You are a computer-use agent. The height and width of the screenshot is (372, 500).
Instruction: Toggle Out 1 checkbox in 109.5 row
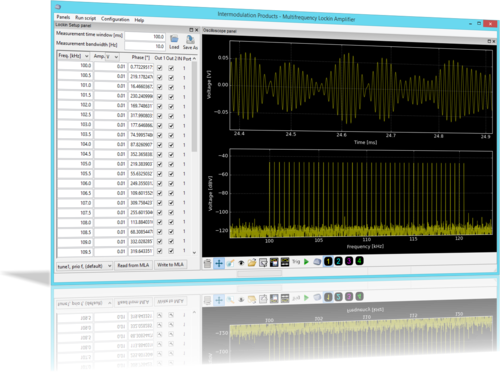(160, 251)
